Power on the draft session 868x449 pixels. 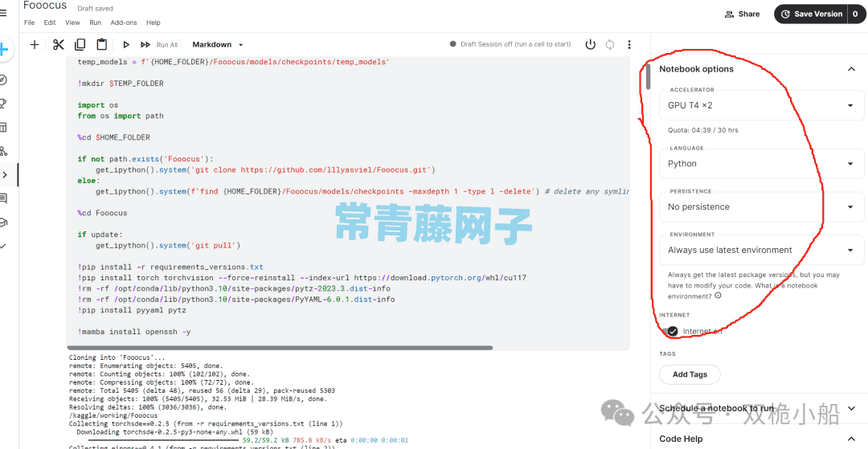(591, 44)
